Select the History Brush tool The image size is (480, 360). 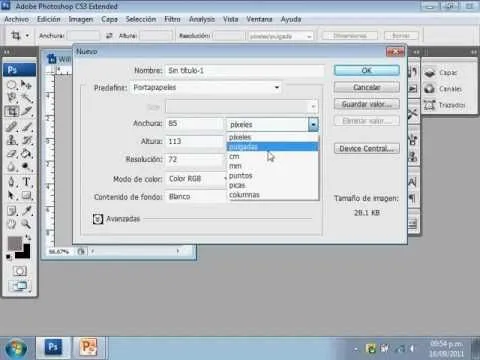point(27,140)
